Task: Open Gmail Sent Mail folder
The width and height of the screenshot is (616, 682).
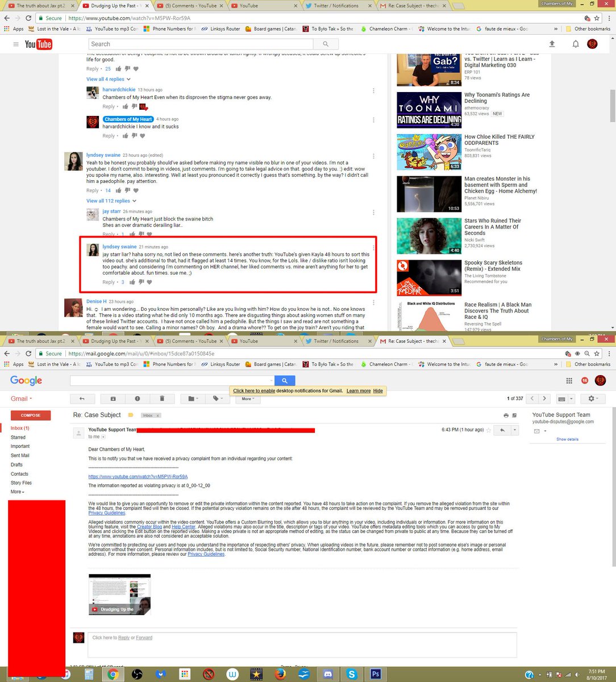Action: pos(20,455)
